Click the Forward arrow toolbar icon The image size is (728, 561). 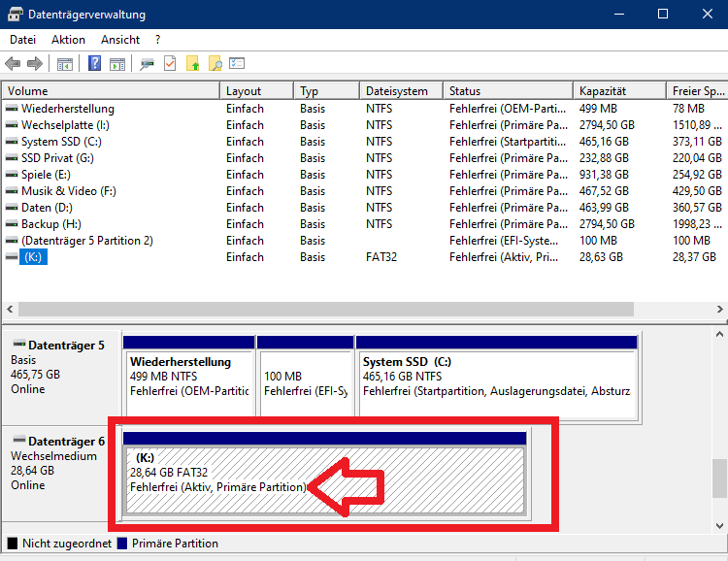tap(35, 63)
